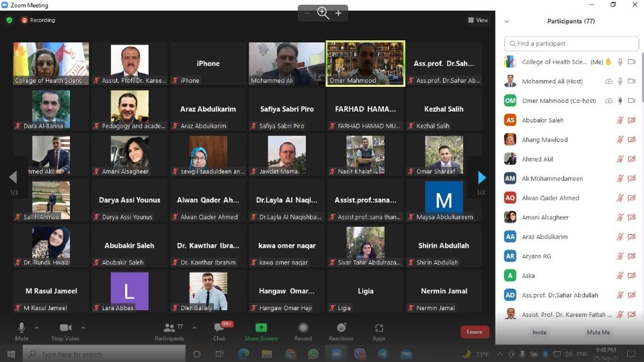Open Reactions menu

pyautogui.click(x=341, y=331)
